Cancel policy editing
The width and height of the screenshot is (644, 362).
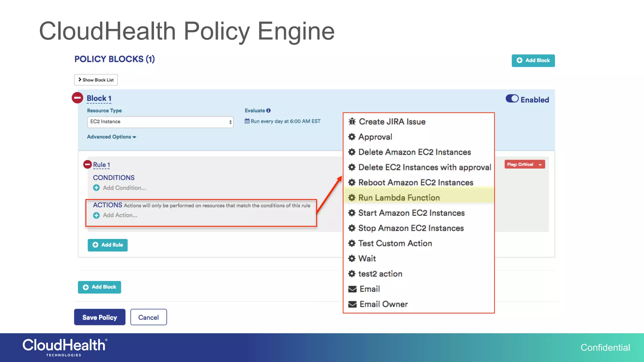click(148, 317)
